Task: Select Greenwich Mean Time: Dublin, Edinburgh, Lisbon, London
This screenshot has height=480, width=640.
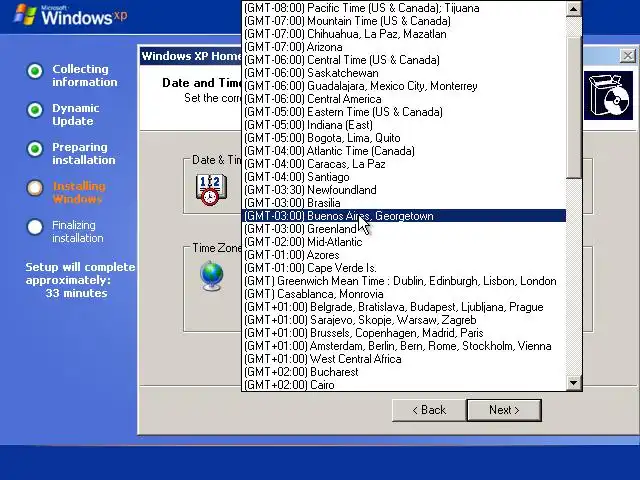Action: click(x=404, y=281)
